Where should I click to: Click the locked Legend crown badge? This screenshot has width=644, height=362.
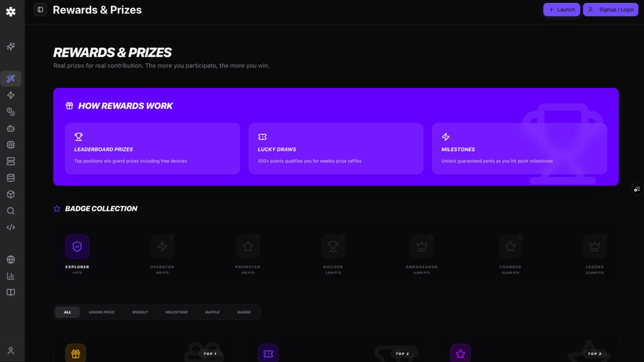(595, 247)
